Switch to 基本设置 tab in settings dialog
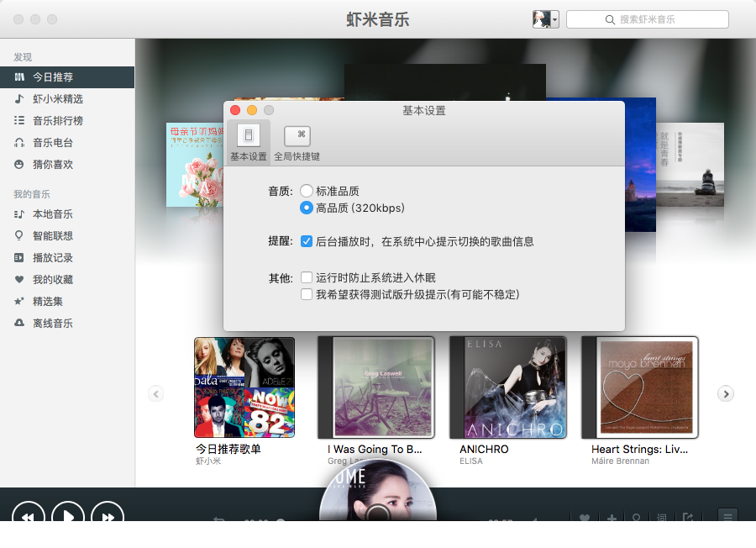The width and height of the screenshot is (756, 548). (249, 142)
